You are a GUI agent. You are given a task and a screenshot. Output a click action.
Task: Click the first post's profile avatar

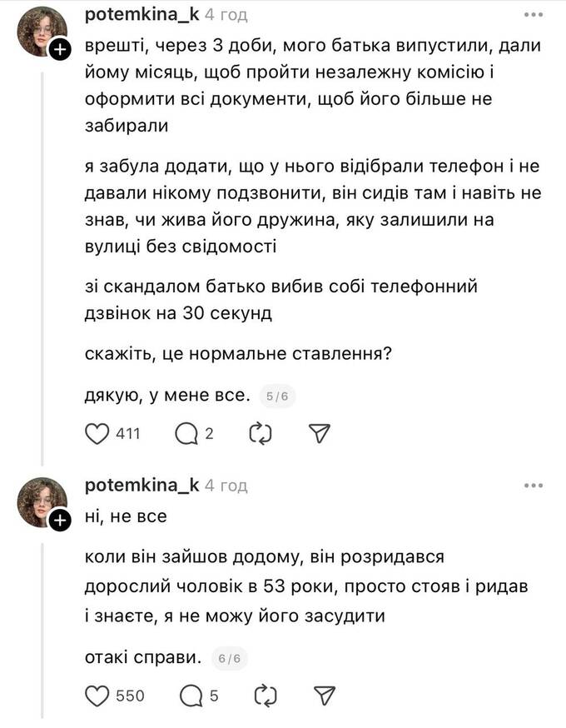click(40, 30)
